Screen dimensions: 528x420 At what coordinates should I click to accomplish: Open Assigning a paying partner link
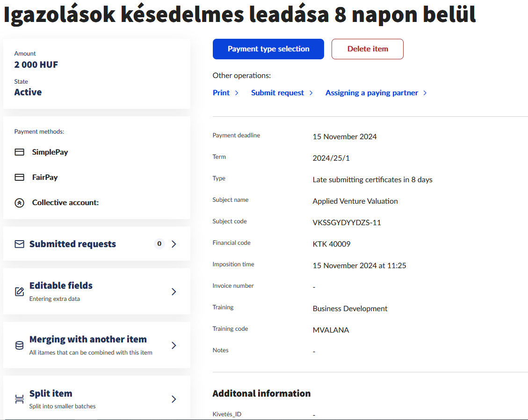click(x=372, y=93)
